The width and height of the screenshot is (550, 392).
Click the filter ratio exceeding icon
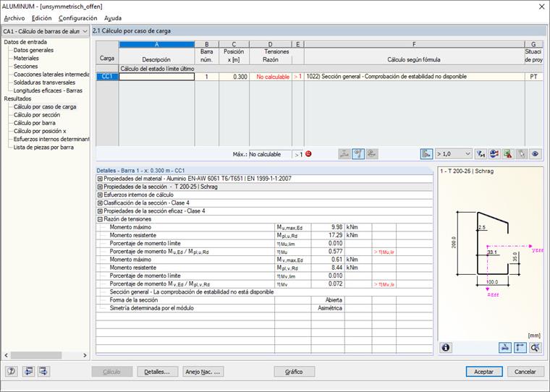(x=481, y=154)
